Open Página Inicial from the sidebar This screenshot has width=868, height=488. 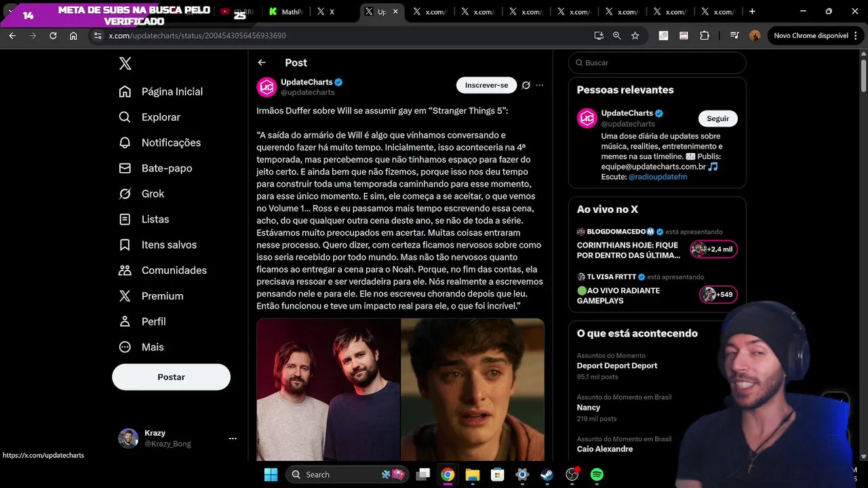(161, 91)
